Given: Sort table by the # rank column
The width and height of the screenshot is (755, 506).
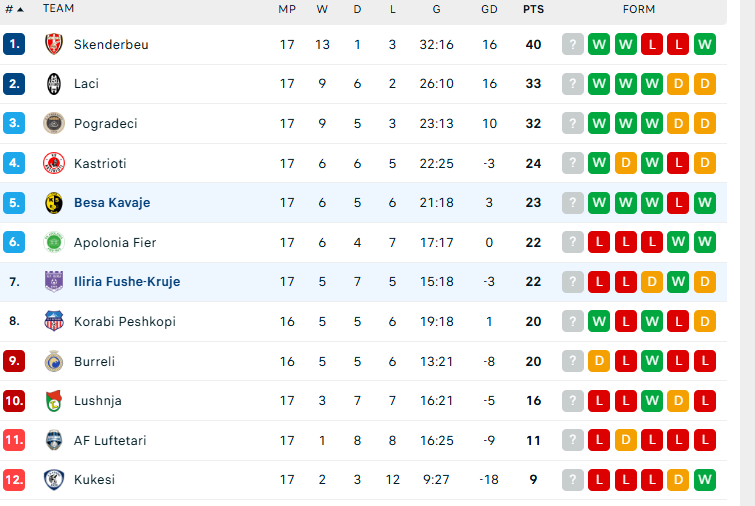Looking at the screenshot, I should (x=13, y=9).
